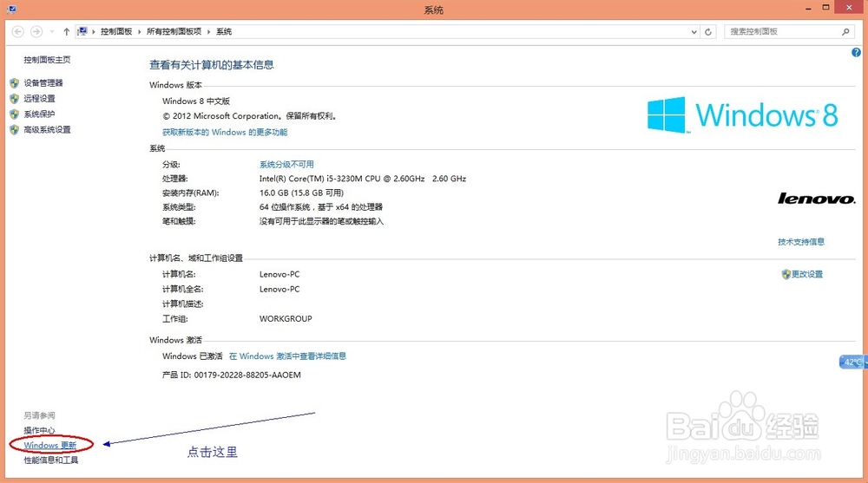This screenshot has width=868, height=483.
Task: Open 高级系统设置 from sidebar
Action: point(47,129)
